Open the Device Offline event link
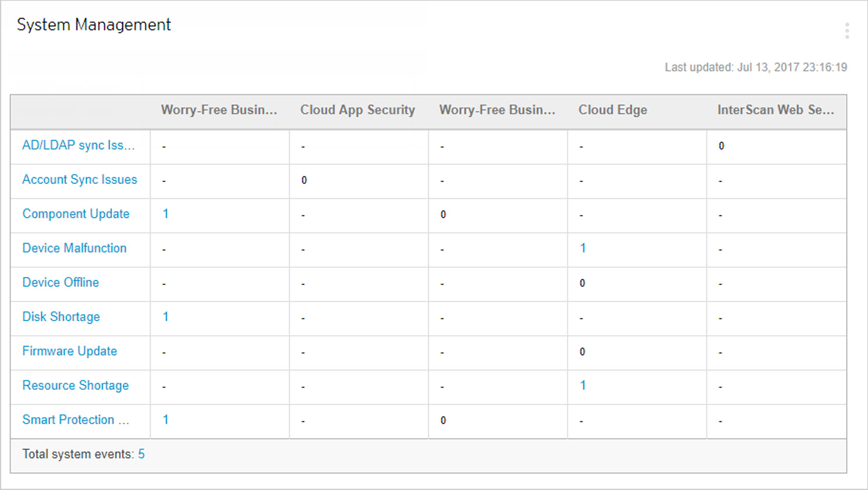Image resolution: width=868 pixels, height=490 pixels. tap(61, 283)
